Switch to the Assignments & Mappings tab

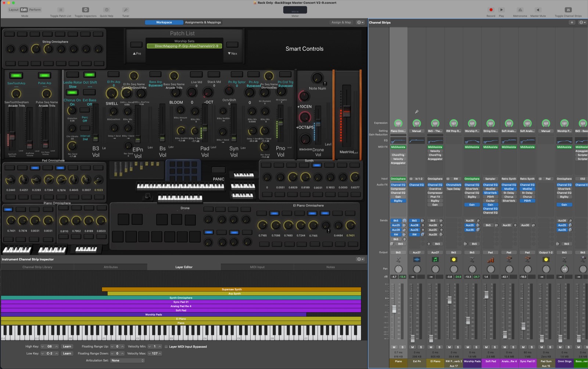[203, 22]
